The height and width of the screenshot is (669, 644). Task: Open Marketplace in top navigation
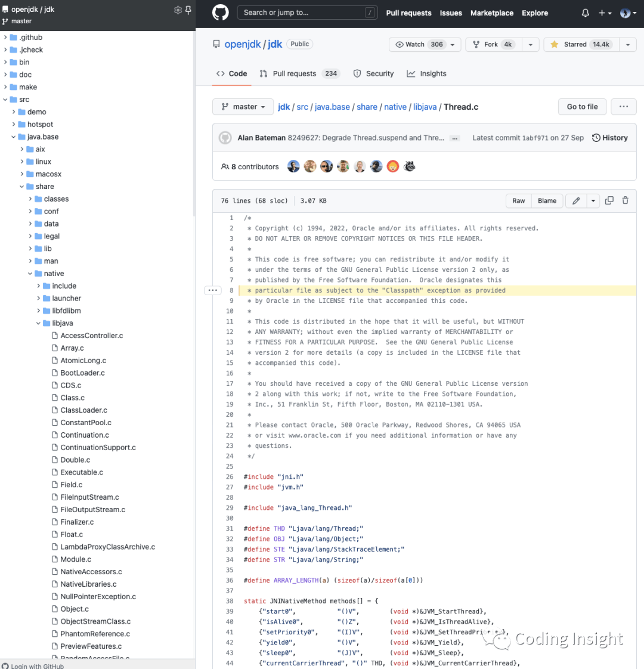(491, 13)
